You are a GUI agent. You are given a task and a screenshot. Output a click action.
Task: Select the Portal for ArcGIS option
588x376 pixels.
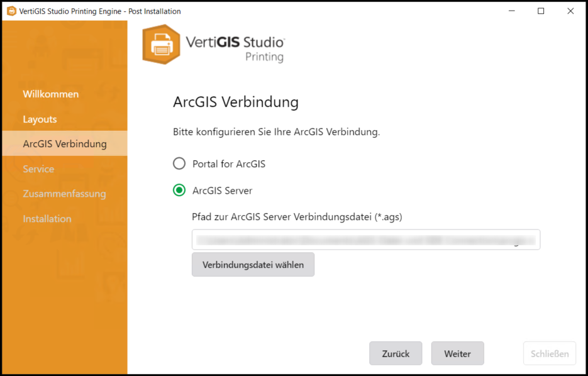179,163
